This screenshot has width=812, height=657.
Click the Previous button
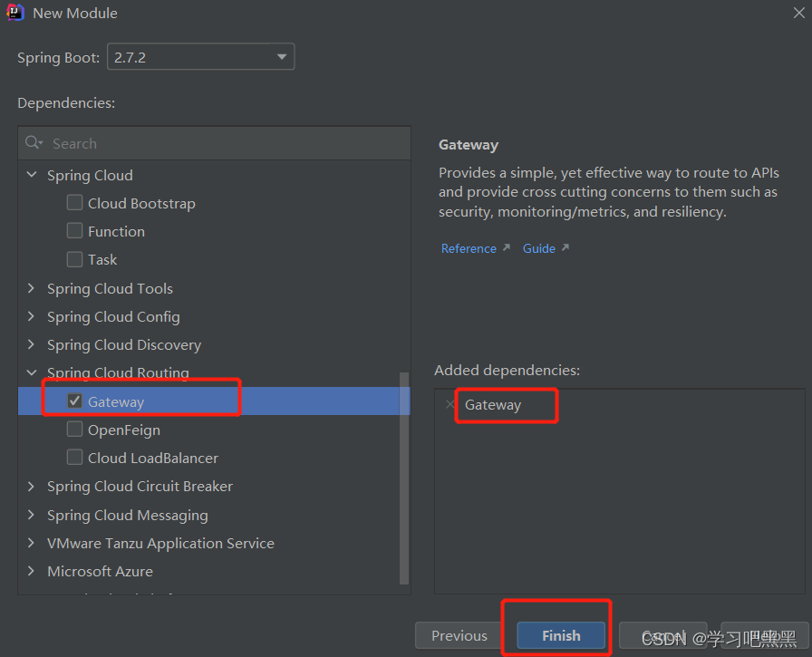coord(459,635)
